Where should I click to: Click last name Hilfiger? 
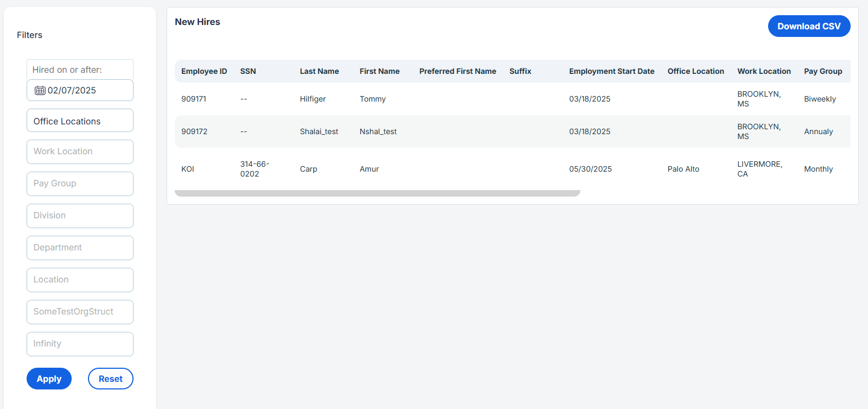[x=313, y=99]
